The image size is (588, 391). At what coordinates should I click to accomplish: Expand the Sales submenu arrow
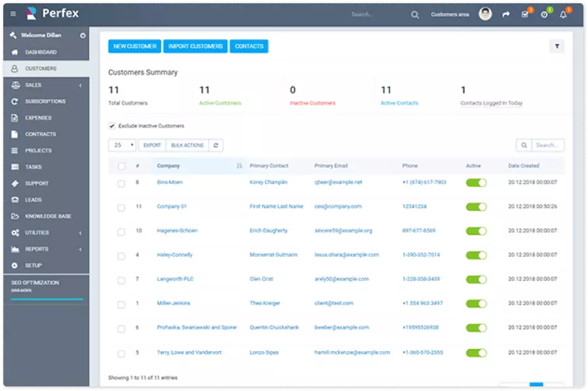click(x=80, y=85)
